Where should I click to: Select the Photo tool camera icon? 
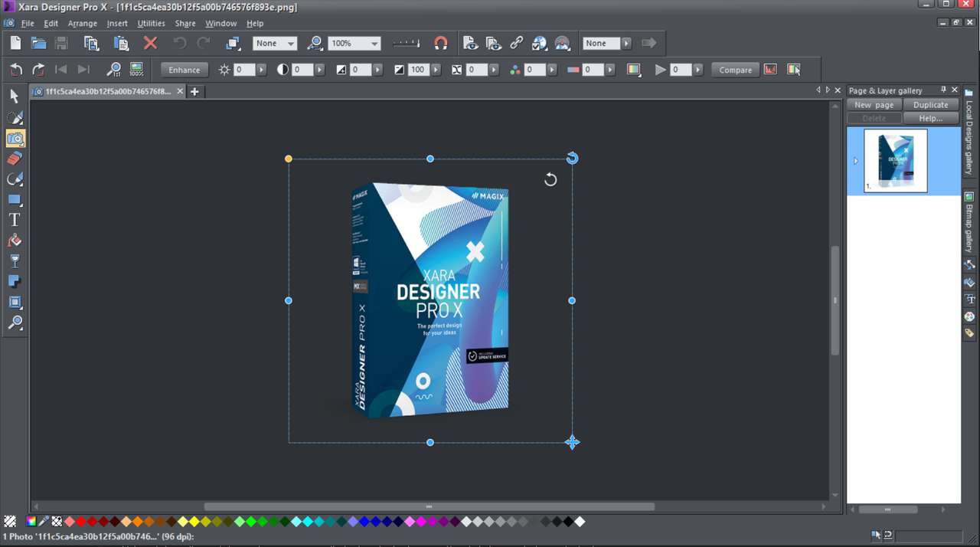click(x=15, y=139)
